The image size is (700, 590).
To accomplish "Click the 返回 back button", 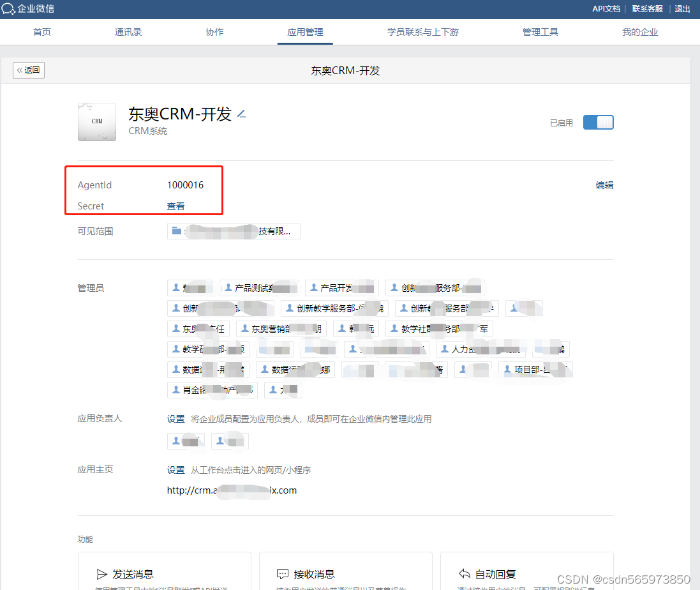I will 29,70.
